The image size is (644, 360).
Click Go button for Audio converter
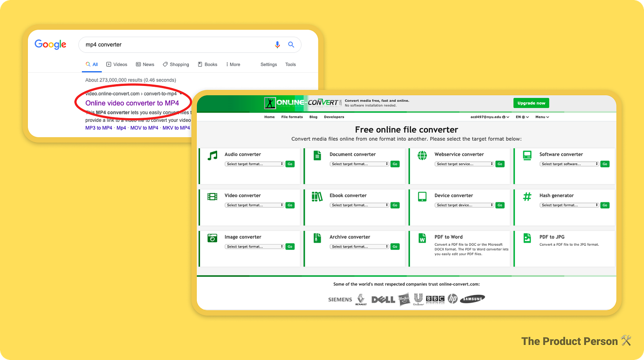pos(290,164)
